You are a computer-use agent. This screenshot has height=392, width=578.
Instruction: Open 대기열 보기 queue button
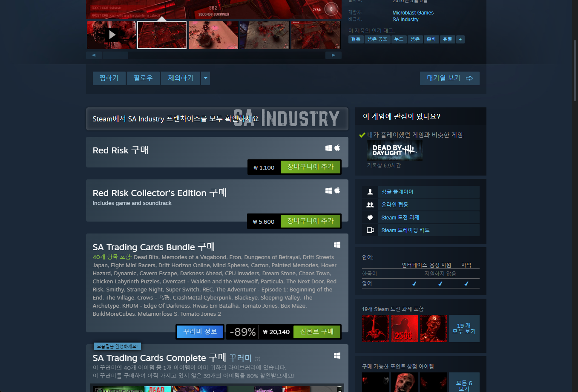tap(450, 78)
